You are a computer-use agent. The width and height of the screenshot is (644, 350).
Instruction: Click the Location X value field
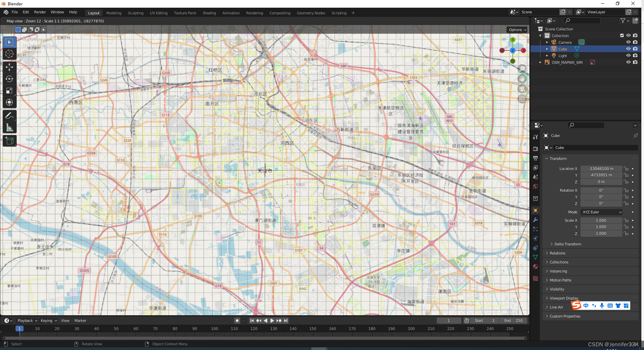pos(601,169)
